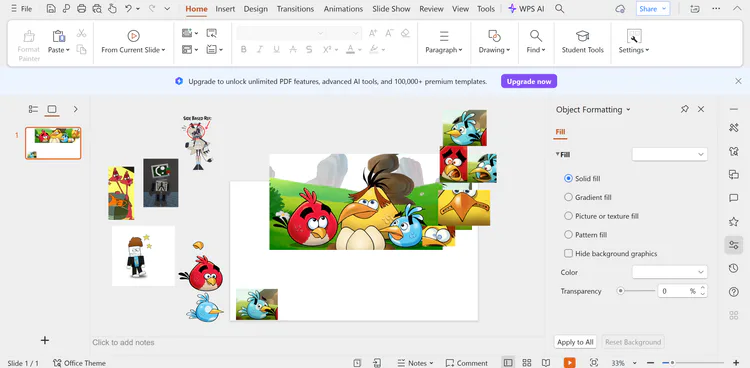Screen dimensions: 750x368
Task: Start slideshow from orange play button in status bar
Action: (x=569, y=363)
